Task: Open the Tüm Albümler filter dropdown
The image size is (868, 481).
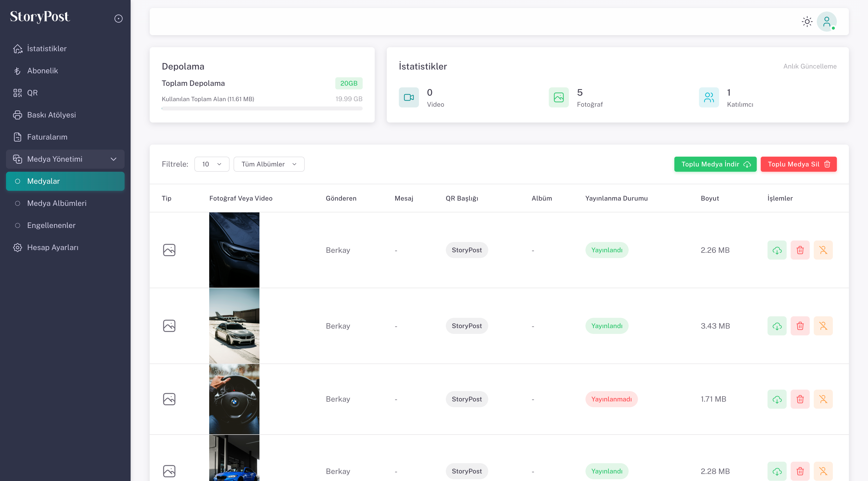Action: pyautogui.click(x=268, y=164)
